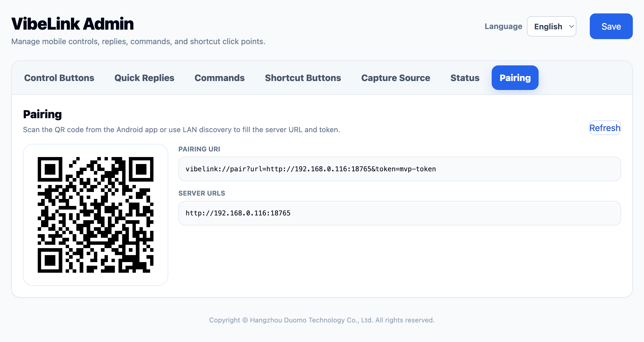Click the Refresh button
The image size is (644, 342).
[x=605, y=128]
